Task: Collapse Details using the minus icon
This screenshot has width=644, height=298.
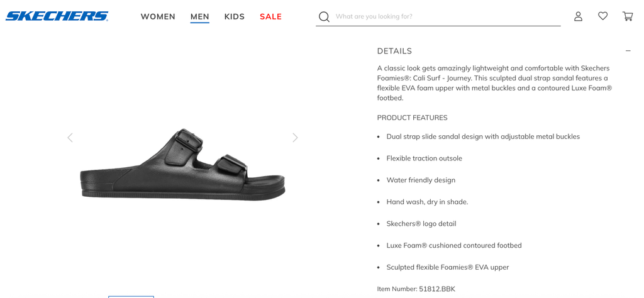Action: coord(628,51)
